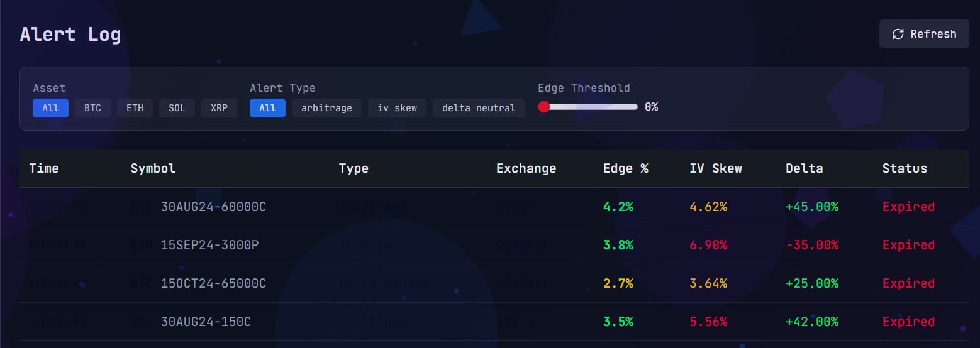Click the 3.64% IV skew value
This screenshot has height=348, width=980.
pyautogui.click(x=708, y=283)
